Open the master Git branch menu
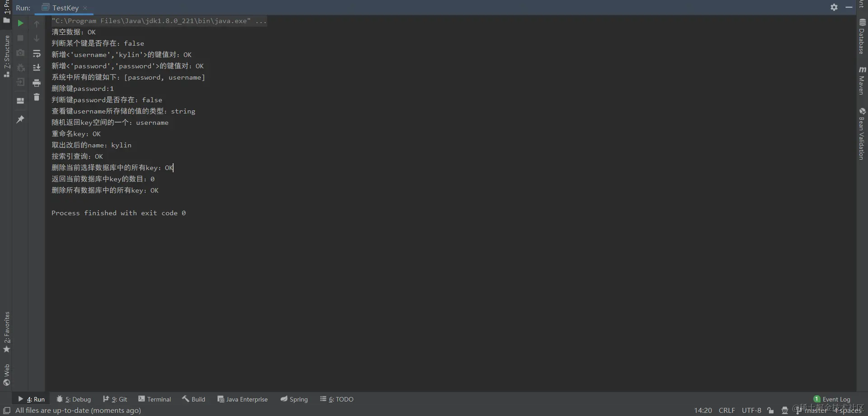The height and width of the screenshot is (416, 868). tap(812, 411)
